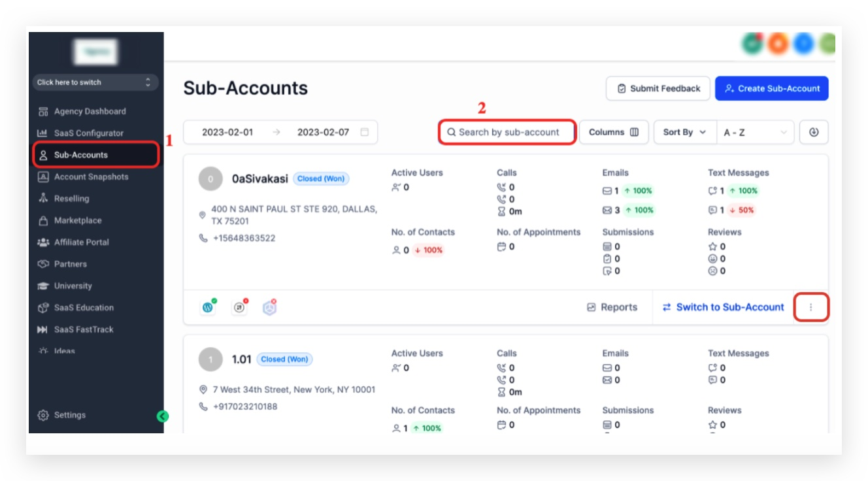Viewport: 868px width, 481px height.
Task: Click the orange round icon top right
Action: click(778, 44)
